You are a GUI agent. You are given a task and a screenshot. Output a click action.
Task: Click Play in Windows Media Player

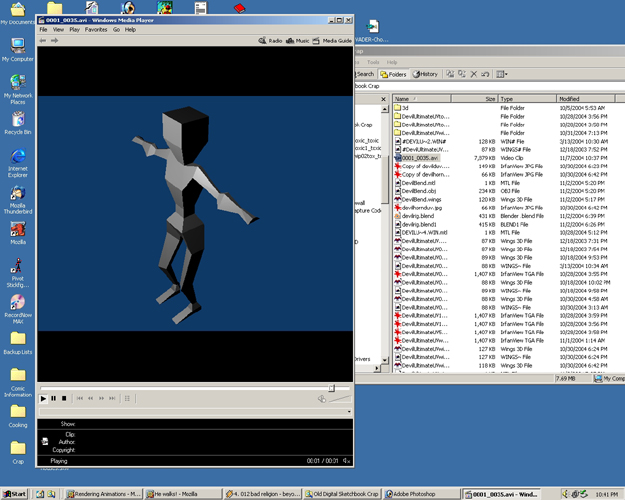point(43,398)
